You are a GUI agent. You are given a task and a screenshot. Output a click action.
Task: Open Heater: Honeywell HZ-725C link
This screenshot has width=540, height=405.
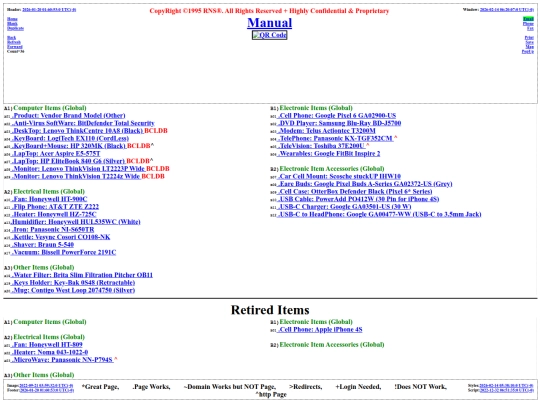click(x=54, y=214)
